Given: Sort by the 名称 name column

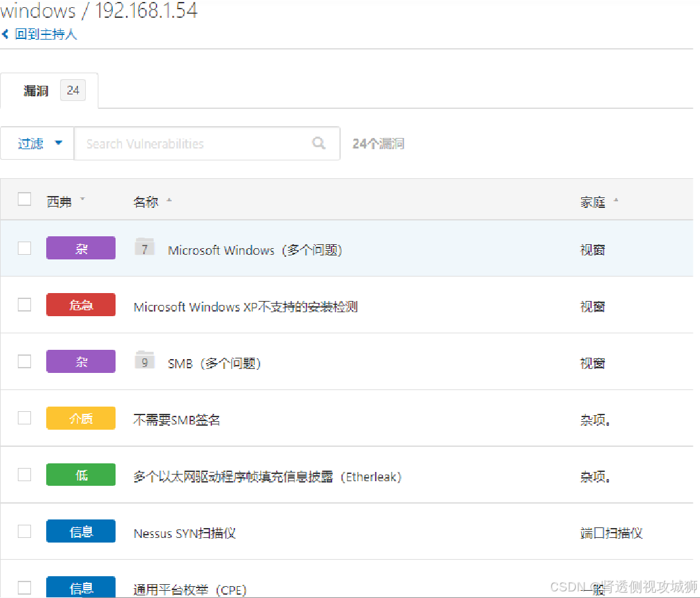Looking at the screenshot, I should 152,202.
